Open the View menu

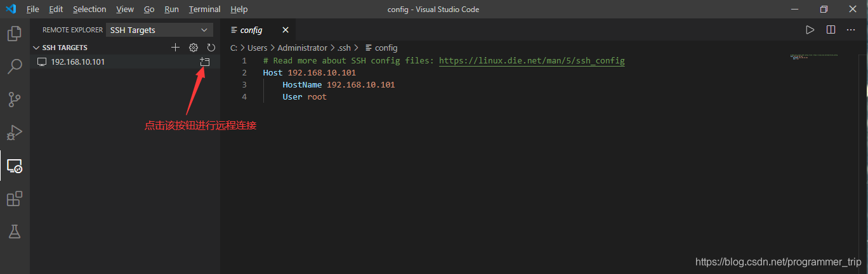(125, 9)
